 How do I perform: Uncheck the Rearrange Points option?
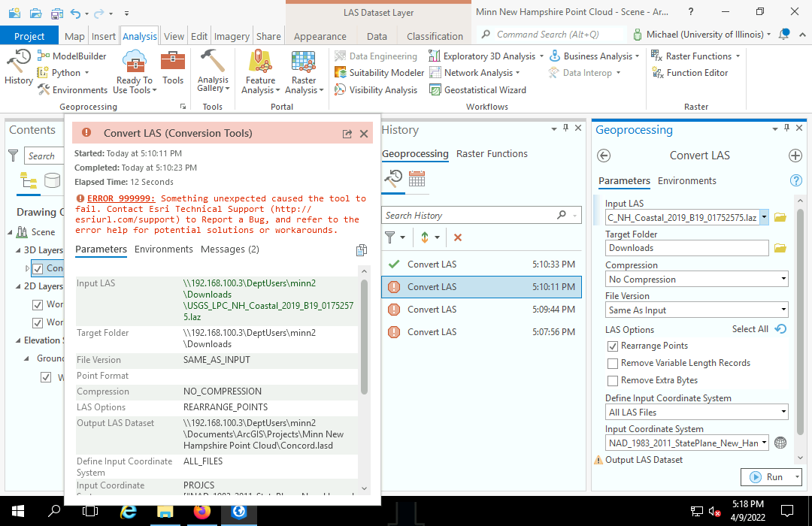tap(613, 346)
